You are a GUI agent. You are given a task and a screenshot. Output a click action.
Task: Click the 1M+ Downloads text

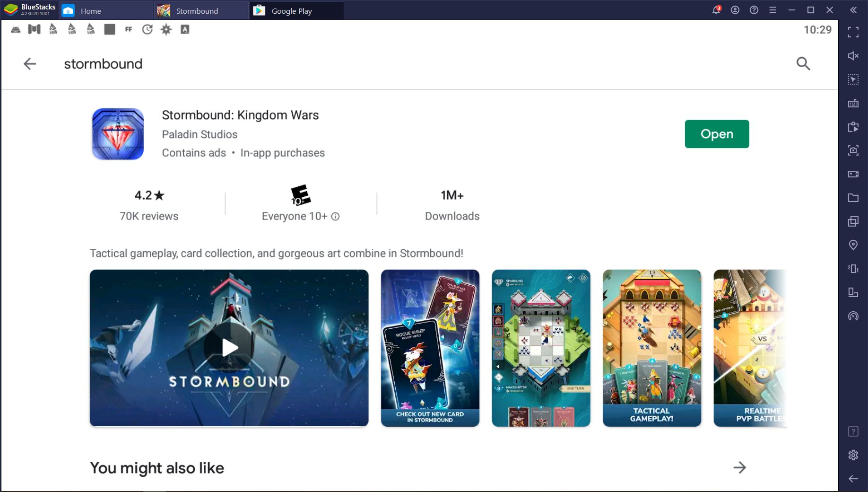(x=452, y=205)
